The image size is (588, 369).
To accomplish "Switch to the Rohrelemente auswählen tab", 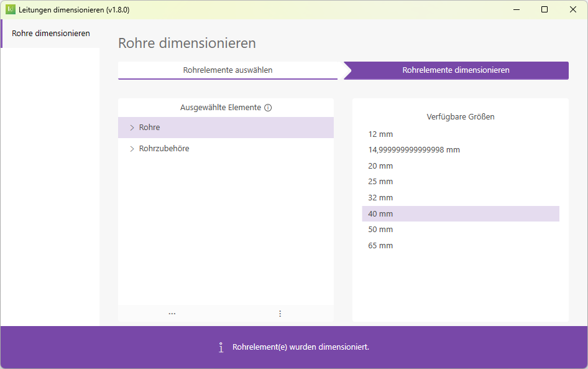I will tap(227, 70).
